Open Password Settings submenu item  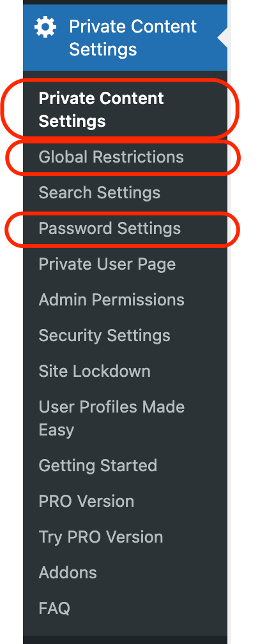tap(109, 228)
